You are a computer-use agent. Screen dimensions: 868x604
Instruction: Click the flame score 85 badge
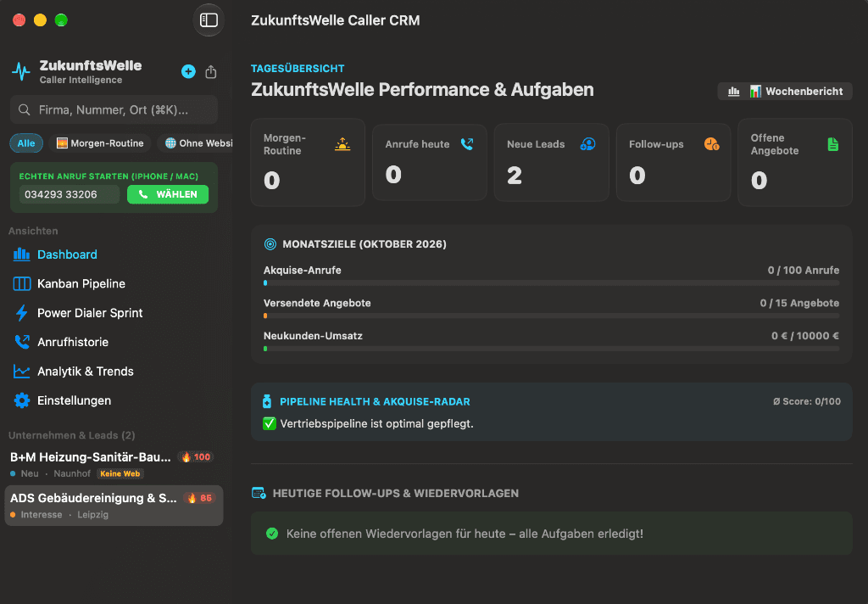tap(200, 498)
